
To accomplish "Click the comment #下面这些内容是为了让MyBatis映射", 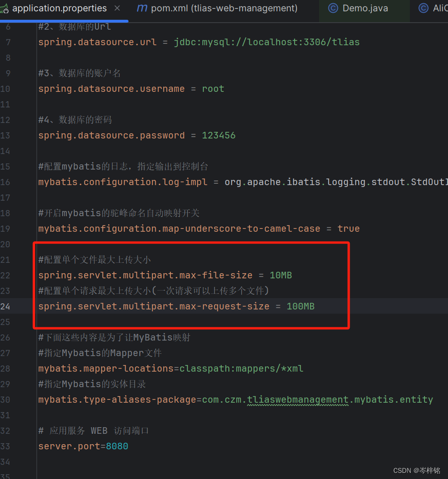I will click(x=114, y=338).
